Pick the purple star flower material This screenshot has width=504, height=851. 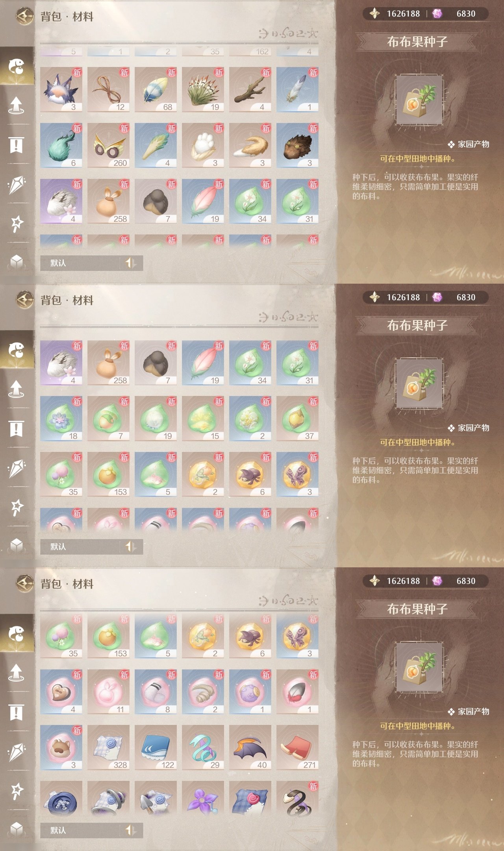pyautogui.click(x=203, y=800)
